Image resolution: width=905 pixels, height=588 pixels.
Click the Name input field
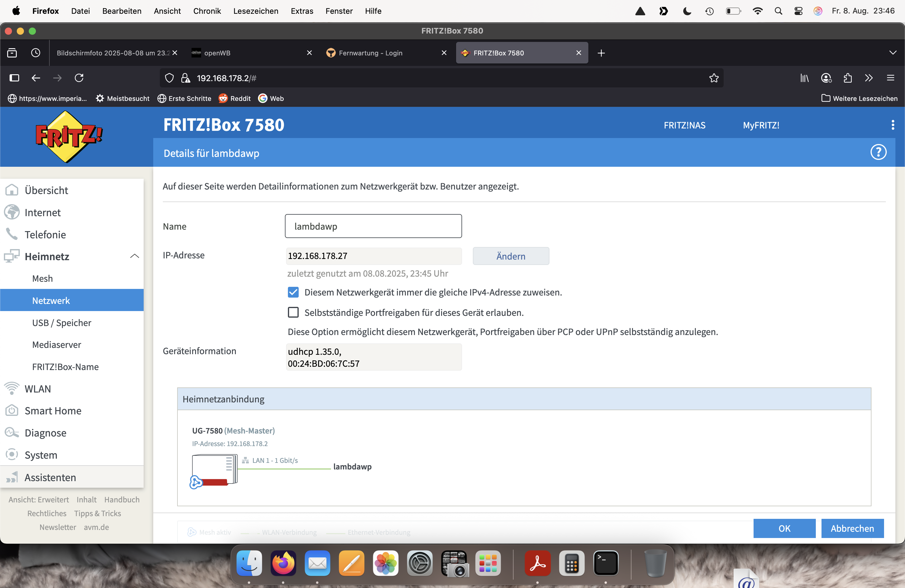[x=373, y=226]
